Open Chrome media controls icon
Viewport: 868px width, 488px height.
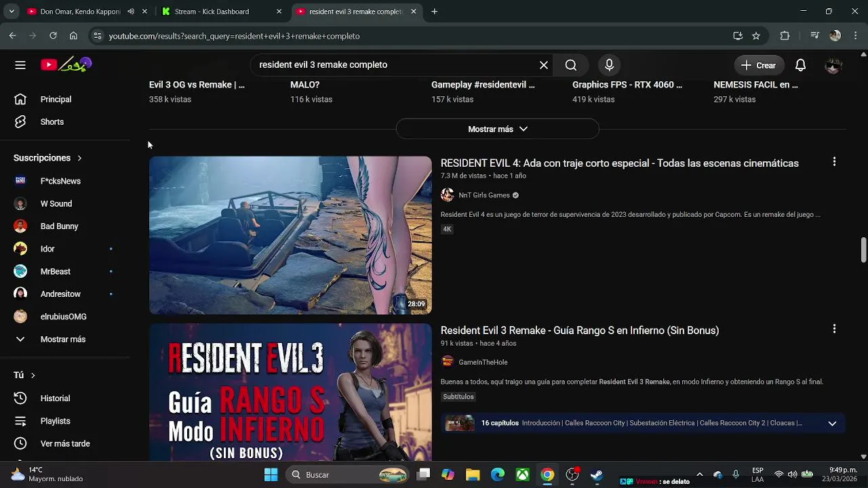click(x=815, y=36)
